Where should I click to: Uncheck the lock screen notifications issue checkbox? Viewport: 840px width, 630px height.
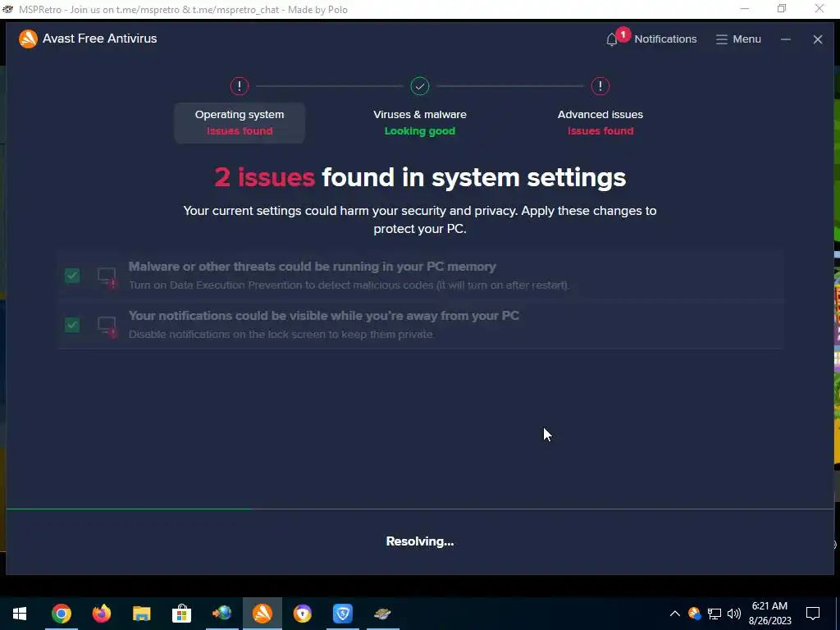[72, 325]
